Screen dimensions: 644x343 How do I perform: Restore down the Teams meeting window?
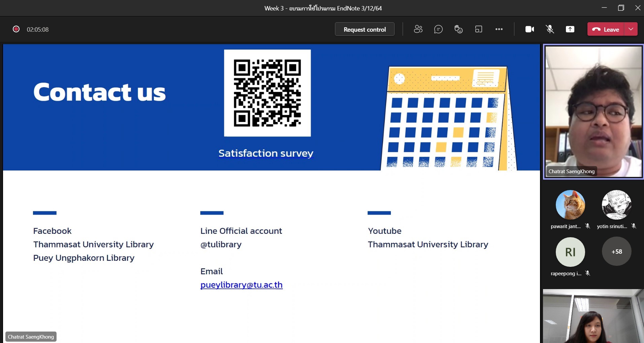point(621,8)
